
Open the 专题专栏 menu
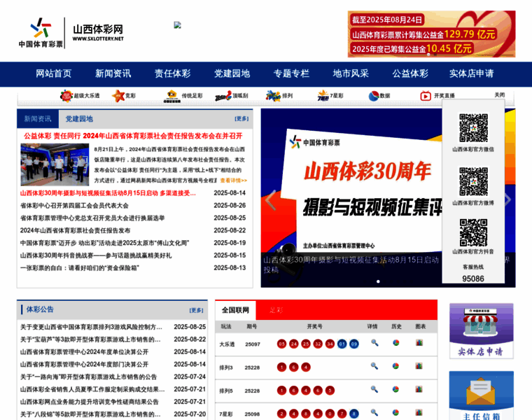tap(291, 73)
